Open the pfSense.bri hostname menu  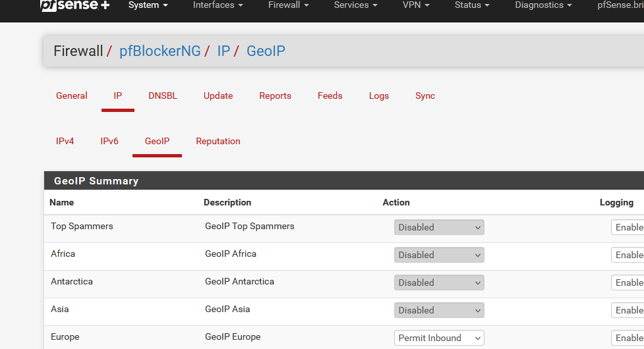(620, 5)
